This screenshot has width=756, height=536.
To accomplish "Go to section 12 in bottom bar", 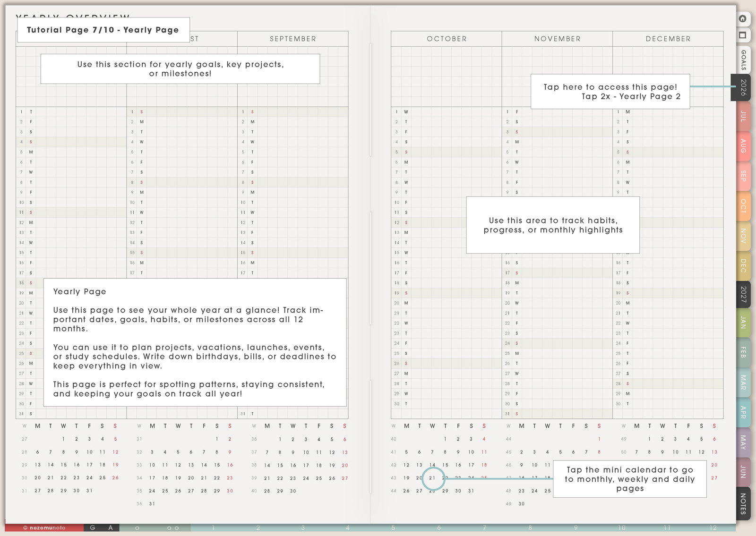I will [713, 527].
